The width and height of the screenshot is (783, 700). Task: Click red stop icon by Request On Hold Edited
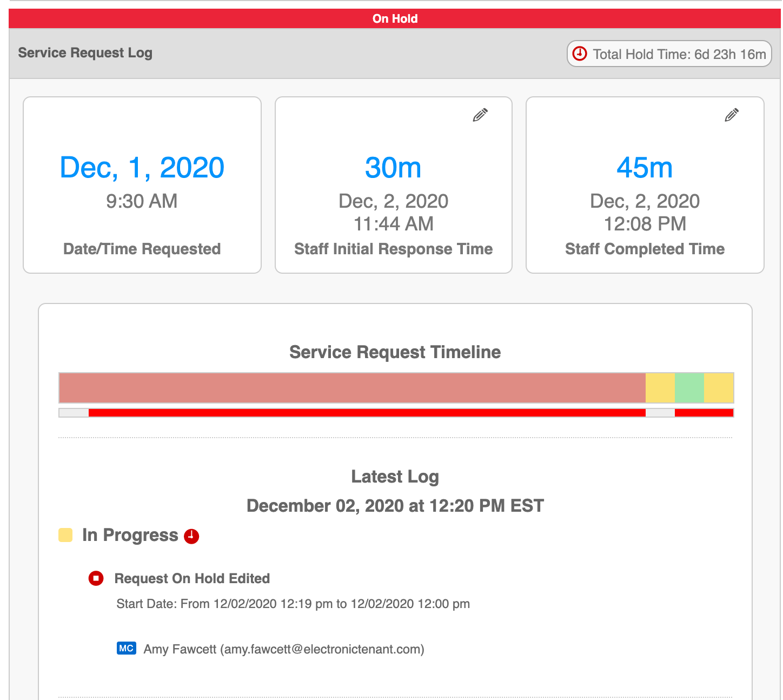coord(96,578)
